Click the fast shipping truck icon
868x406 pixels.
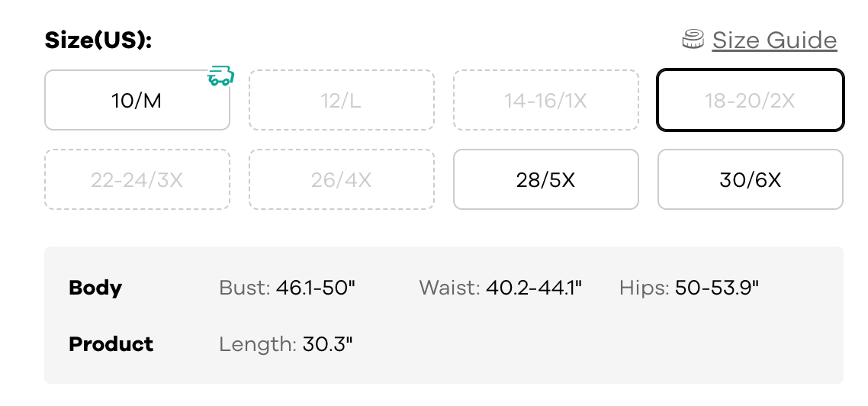(x=220, y=76)
